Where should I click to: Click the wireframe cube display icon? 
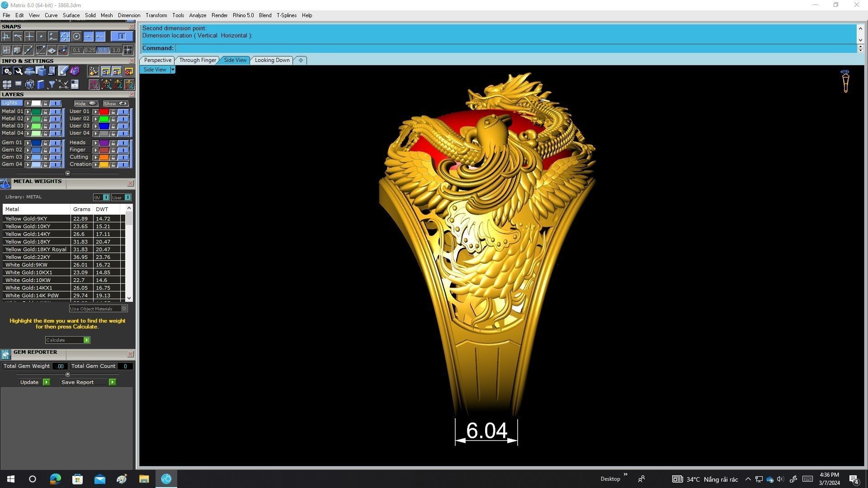point(29,84)
